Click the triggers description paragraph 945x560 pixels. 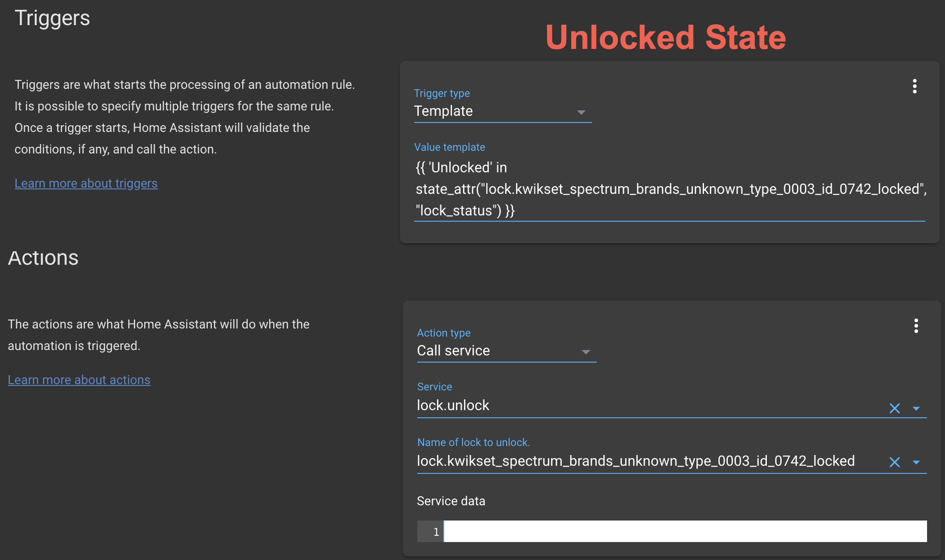click(184, 117)
